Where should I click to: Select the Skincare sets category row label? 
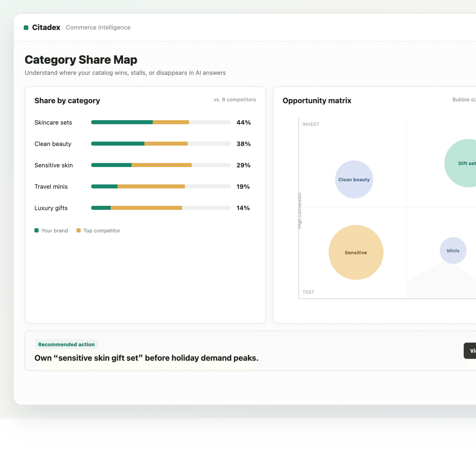(x=53, y=123)
